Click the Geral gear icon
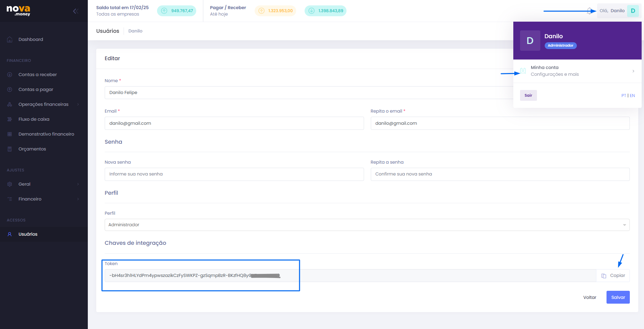This screenshot has width=644, height=329. pyautogui.click(x=10, y=184)
